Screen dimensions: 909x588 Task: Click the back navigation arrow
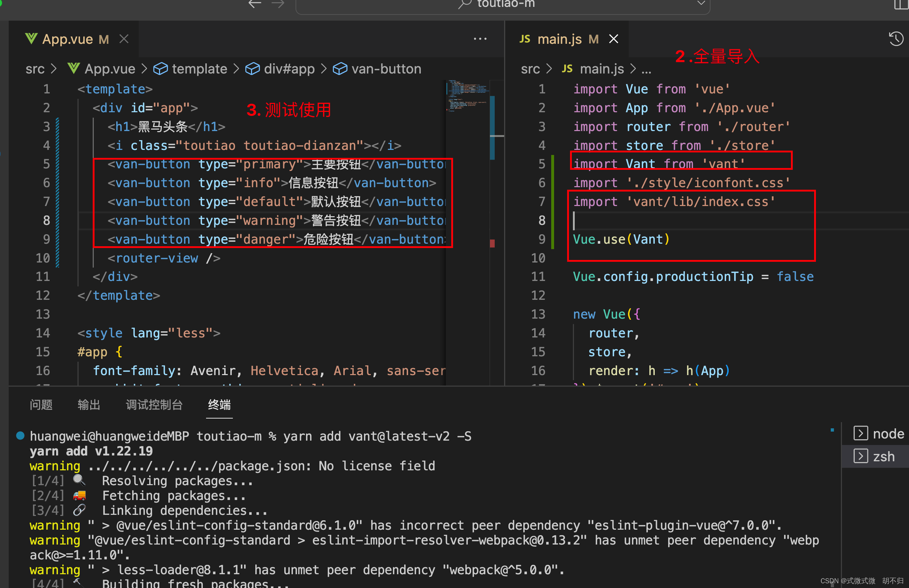click(x=255, y=4)
